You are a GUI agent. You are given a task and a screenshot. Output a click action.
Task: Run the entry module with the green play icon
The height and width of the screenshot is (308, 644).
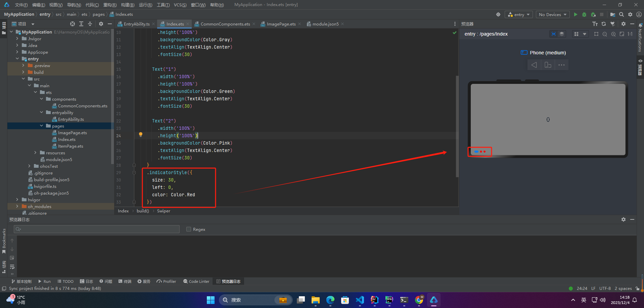pos(576,14)
